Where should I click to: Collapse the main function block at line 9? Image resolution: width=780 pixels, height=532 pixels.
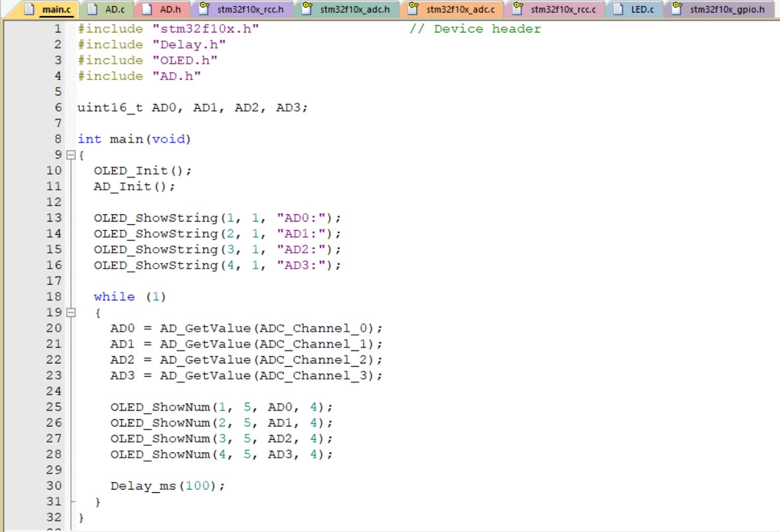[70, 155]
